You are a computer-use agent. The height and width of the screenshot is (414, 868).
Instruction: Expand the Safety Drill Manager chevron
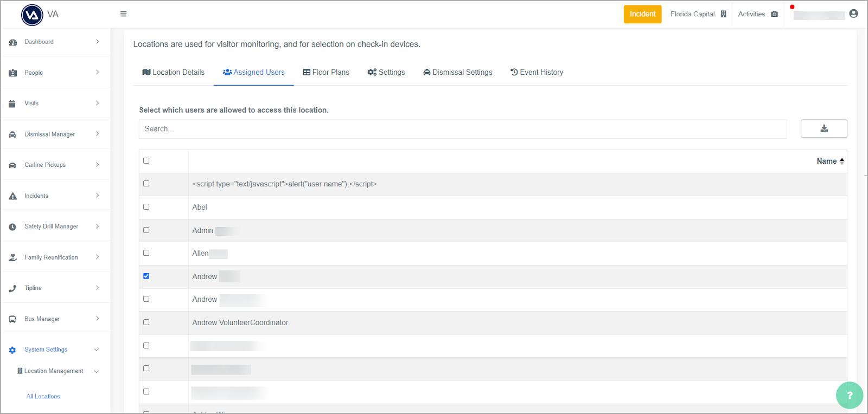[98, 227]
